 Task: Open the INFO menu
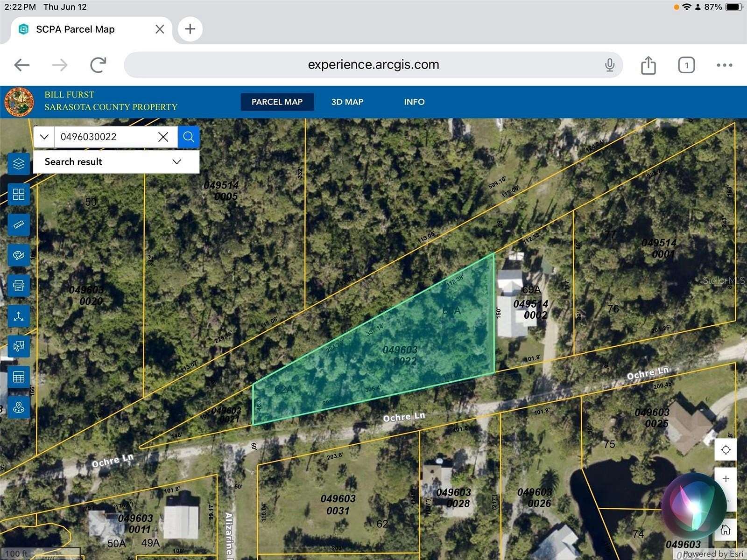(414, 102)
